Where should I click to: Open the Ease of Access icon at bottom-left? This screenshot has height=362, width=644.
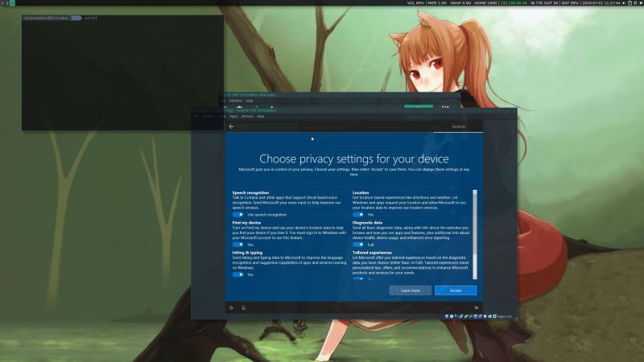pyautogui.click(x=231, y=307)
